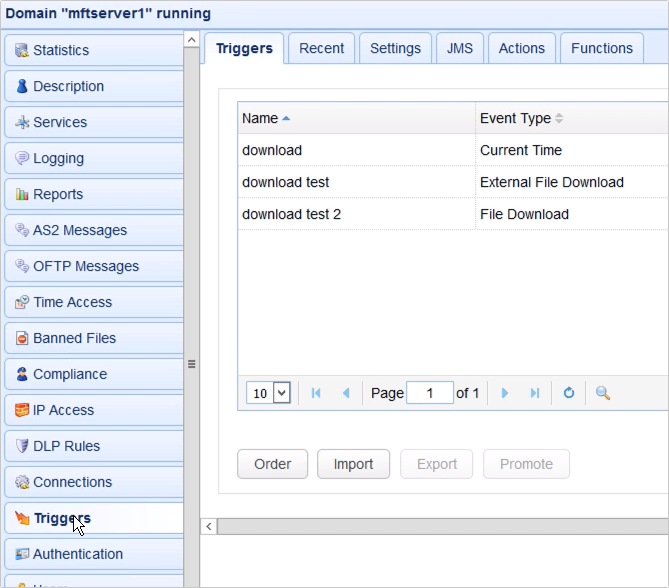Click the magnifier search icon in pager

[602, 393]
